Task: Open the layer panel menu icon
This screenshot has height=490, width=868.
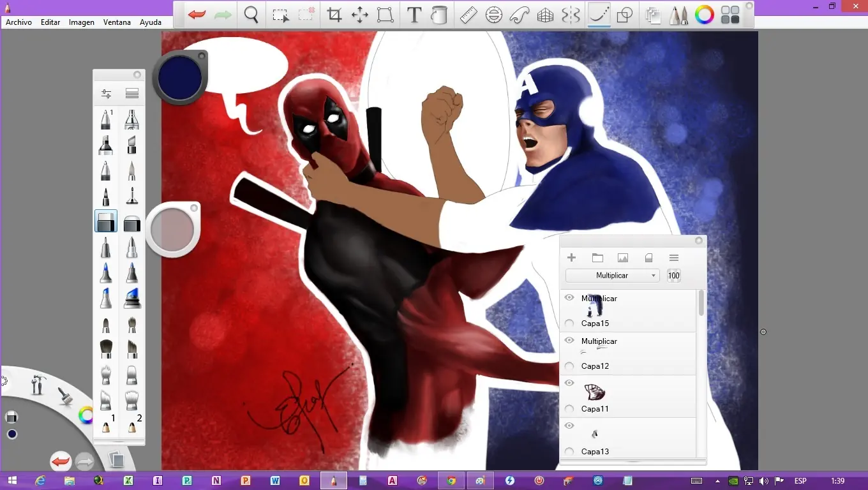Action: [x=673, y=258]
